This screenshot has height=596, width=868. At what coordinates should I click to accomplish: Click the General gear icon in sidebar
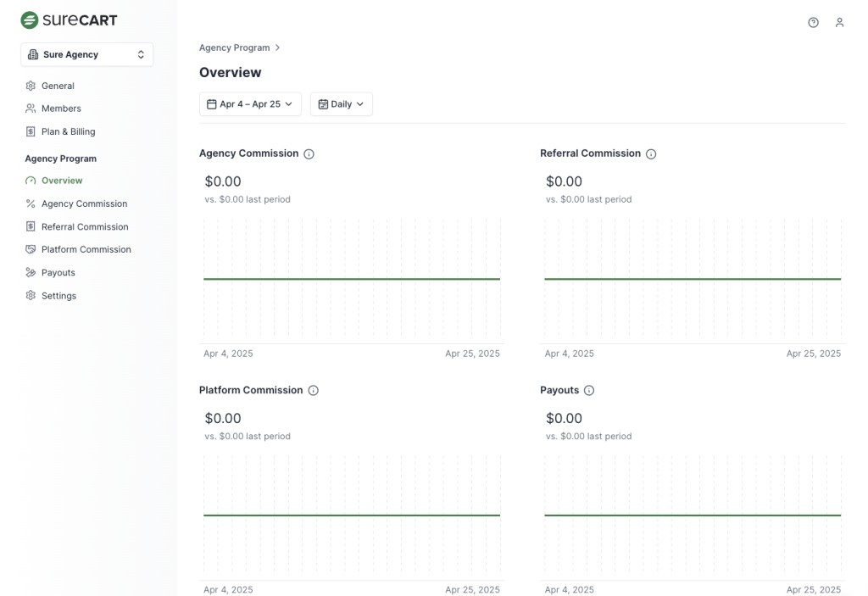coord(31,86)
